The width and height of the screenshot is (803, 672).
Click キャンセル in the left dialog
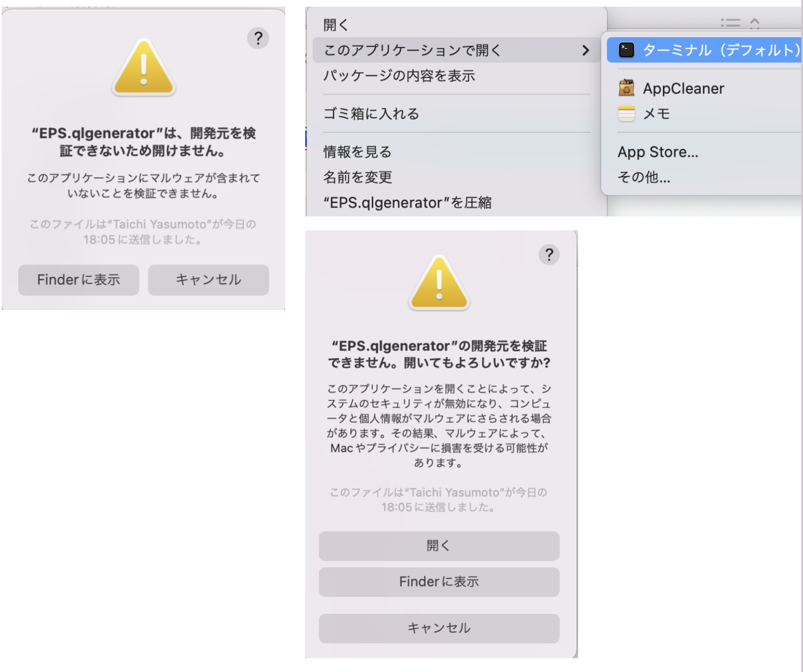pos(208,280)
